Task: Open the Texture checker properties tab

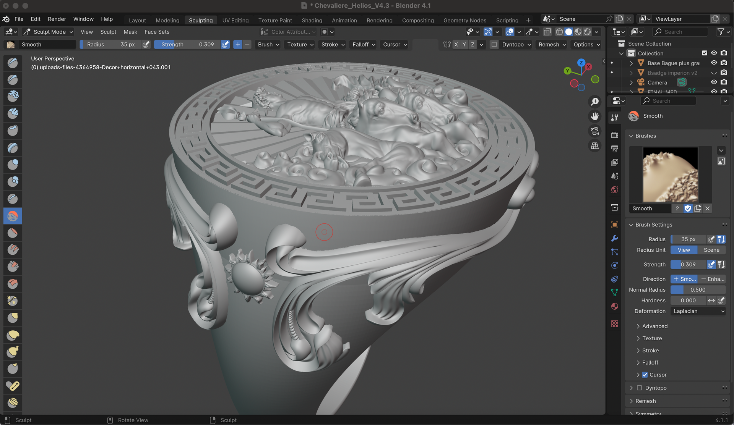Action: click(614, 324)
